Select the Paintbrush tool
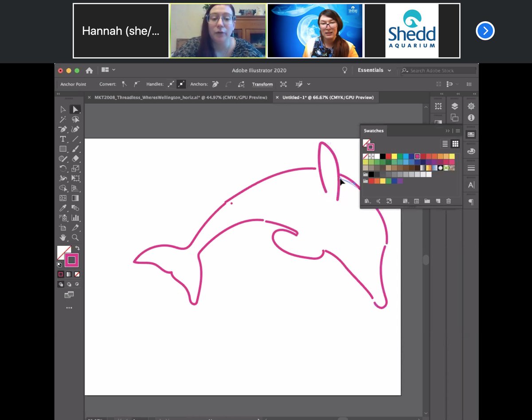Viewport: 532px width, 420px height. coord(75,149)
